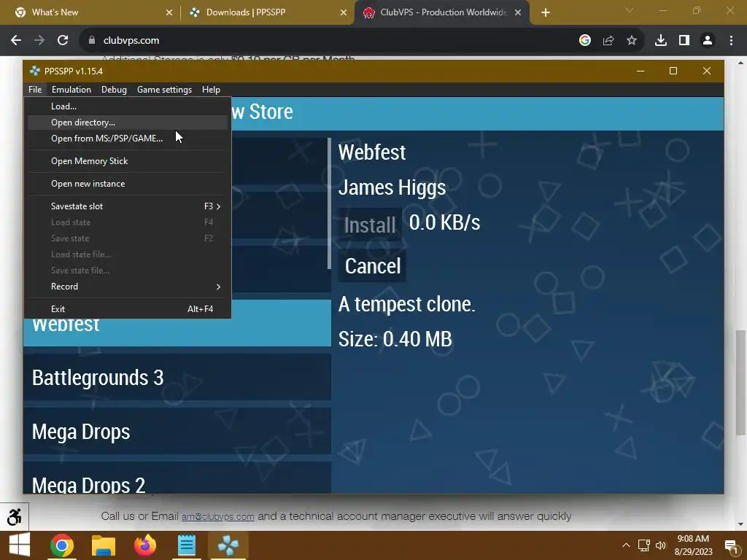Expand the Record submenu

coord(127,286)
